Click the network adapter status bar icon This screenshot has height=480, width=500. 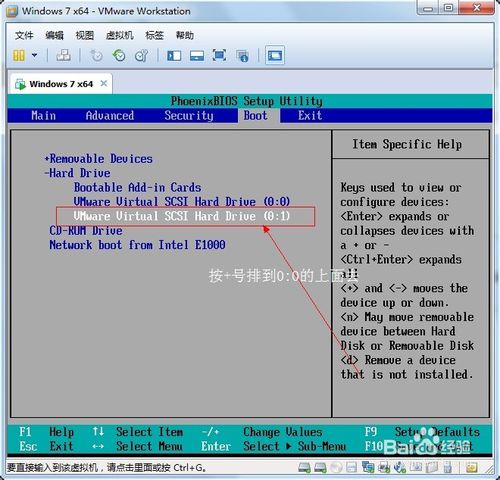tap(368, 467)
